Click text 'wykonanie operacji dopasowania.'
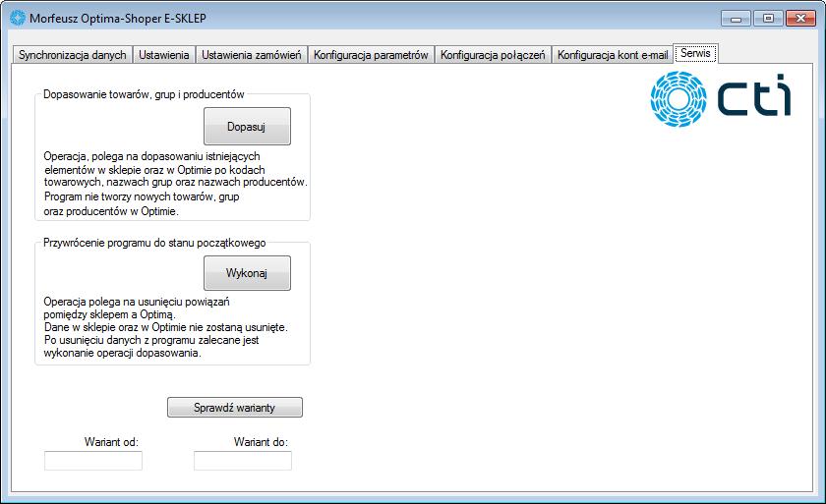 (122, 353)
